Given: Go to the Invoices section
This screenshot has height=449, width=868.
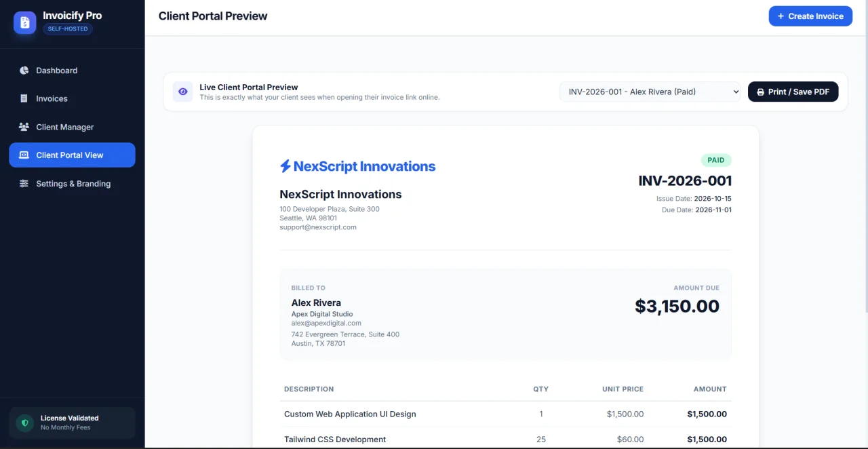Looking at the screenshot, I should coord(72,98).
